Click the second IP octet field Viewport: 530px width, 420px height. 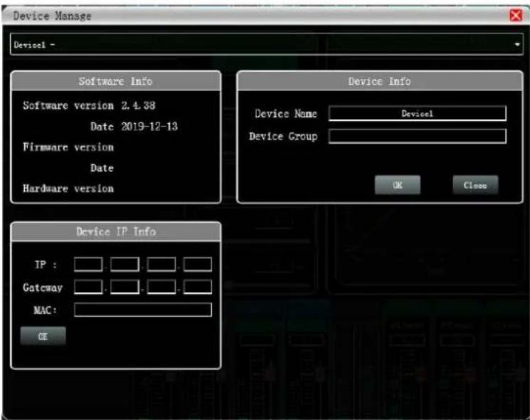coord(124,264)
